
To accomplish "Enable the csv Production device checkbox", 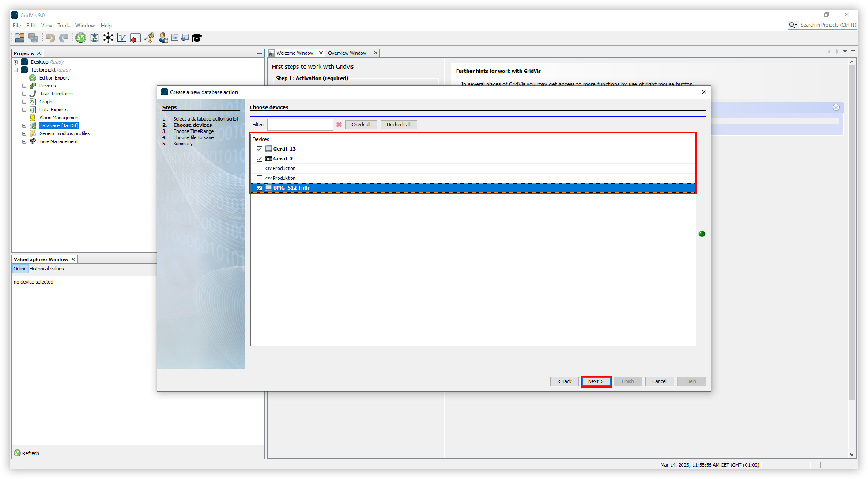I will (259, 168).
